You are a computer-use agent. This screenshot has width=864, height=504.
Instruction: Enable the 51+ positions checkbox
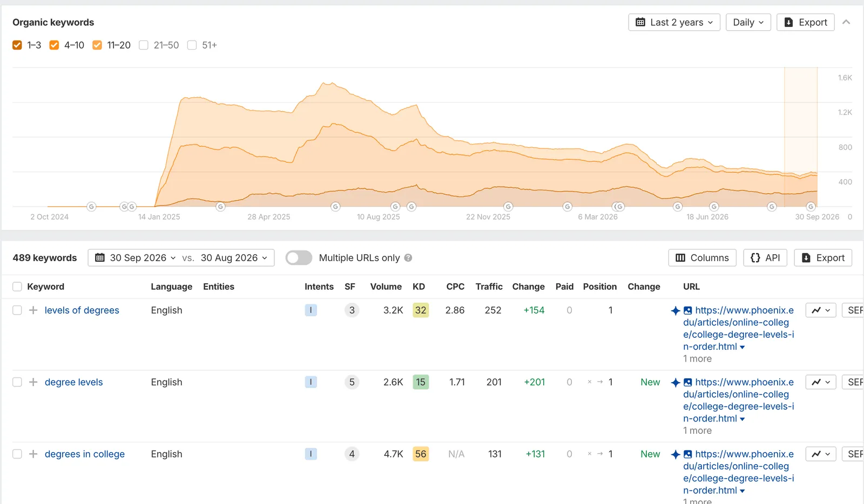point(192,45)
